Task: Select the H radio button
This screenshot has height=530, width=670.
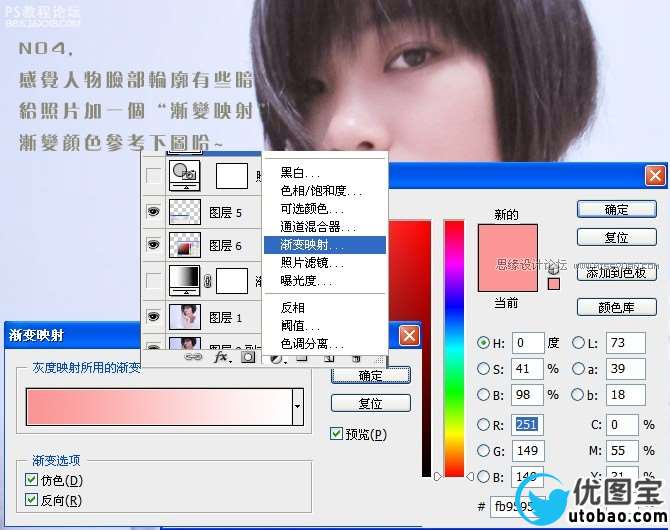Action: point(483,342)
